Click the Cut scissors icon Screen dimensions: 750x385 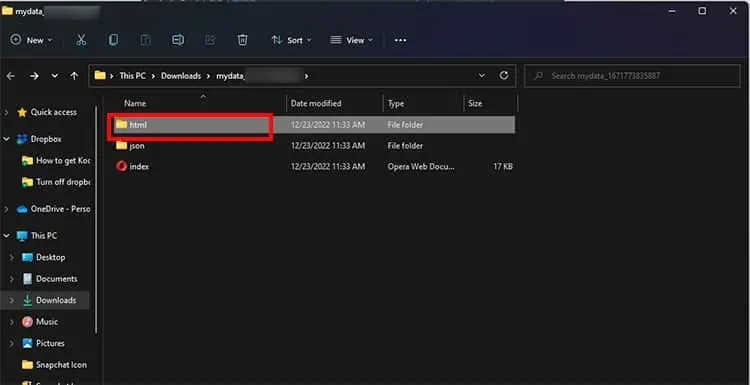[81, 40]
